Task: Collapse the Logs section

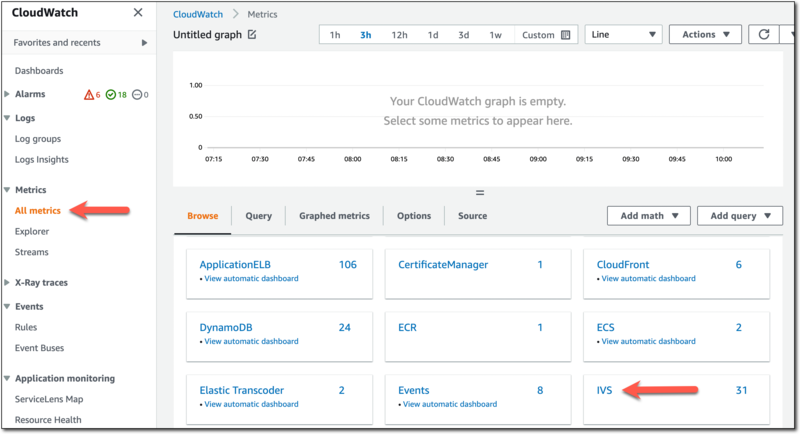Action: point(7,118)
